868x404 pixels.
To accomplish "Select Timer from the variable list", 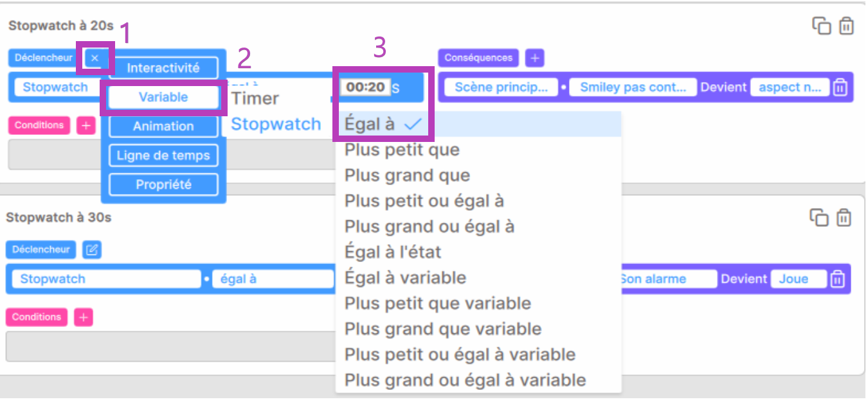I will pyautogui.click(x=255, y=98).
